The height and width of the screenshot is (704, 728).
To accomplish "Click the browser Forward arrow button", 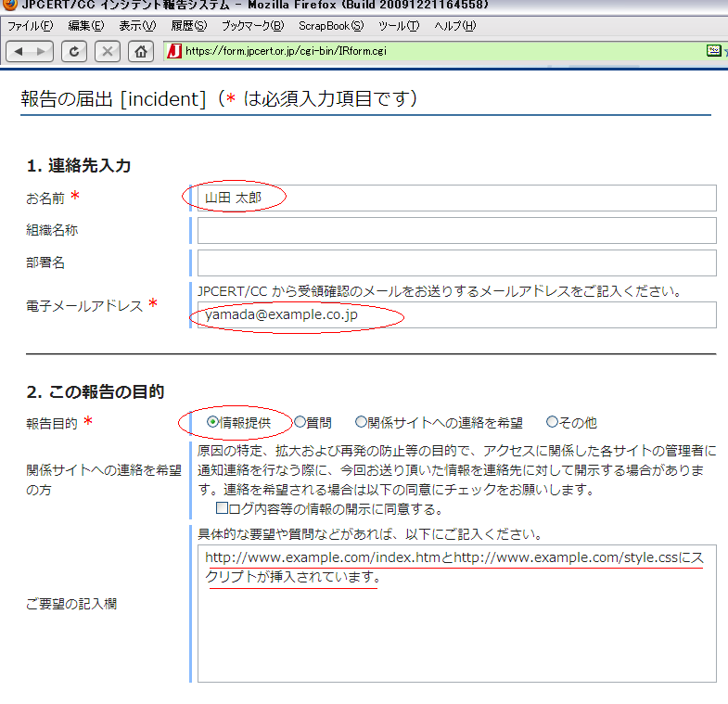I will 42,51.
